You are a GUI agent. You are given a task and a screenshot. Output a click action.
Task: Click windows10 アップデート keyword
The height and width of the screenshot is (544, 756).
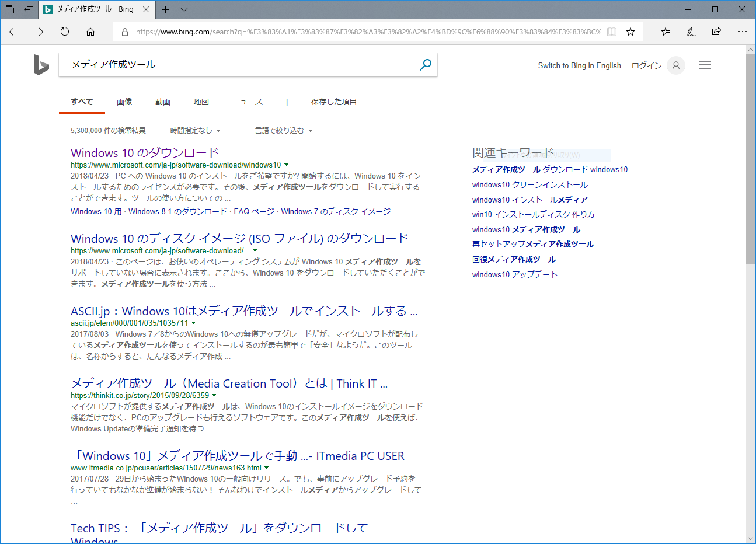pos(515,274)
